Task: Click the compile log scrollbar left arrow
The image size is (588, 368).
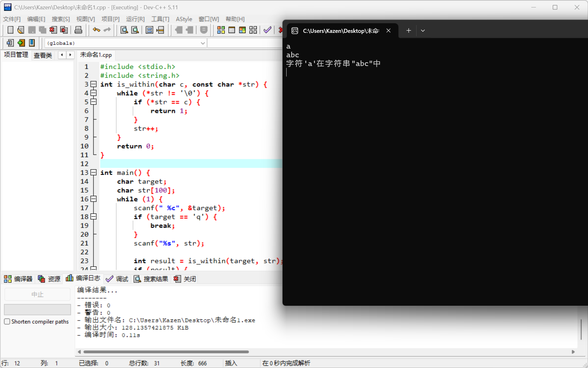Action: pos(79,352)
